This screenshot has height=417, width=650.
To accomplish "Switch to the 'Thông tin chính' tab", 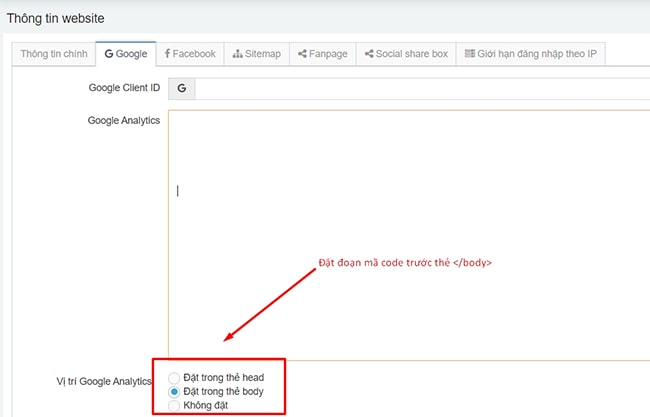I will coord(54,54).
